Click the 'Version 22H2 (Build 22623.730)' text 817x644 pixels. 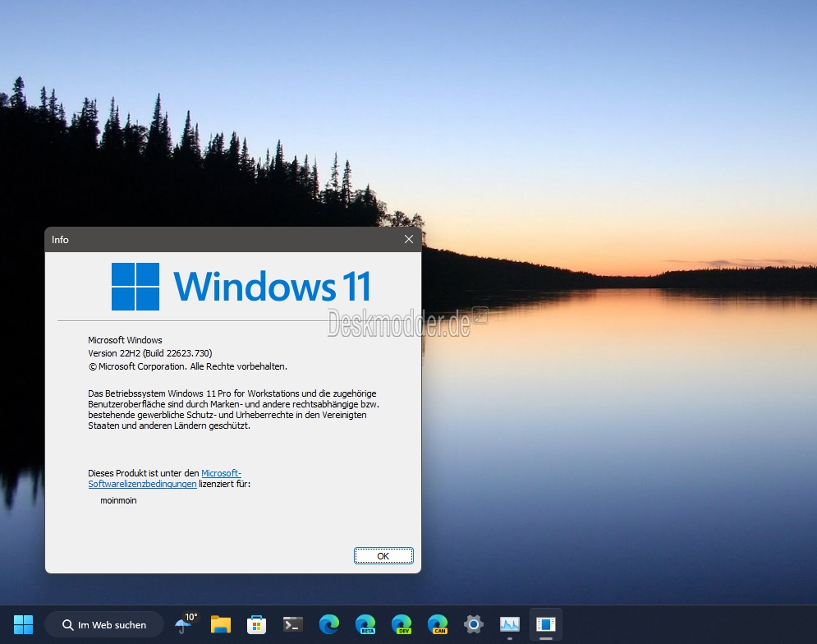[150, 353]
